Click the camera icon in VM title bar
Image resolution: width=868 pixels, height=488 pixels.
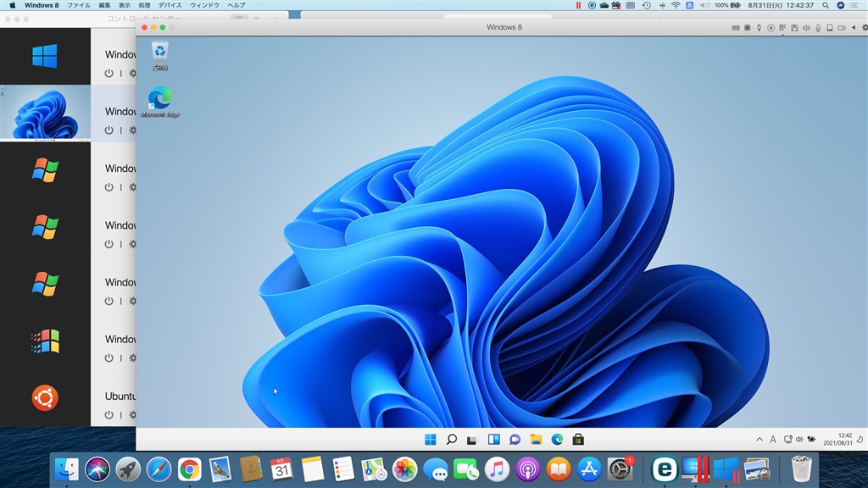[842, 28]
